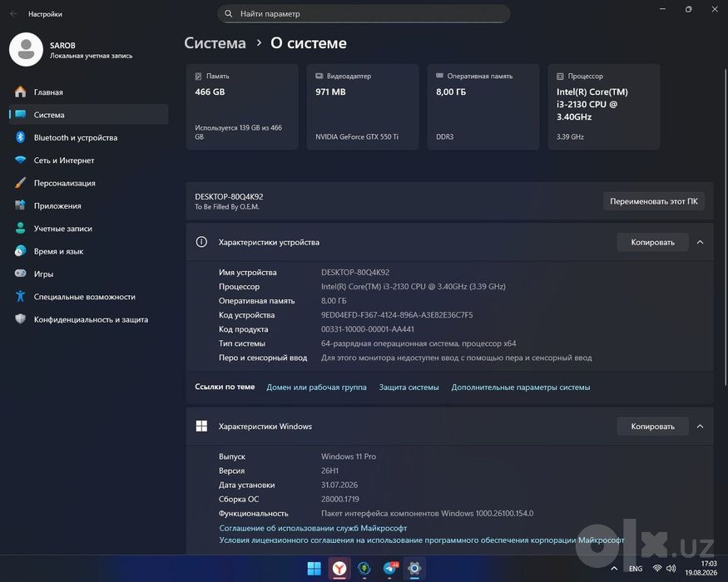Open the Игры settings page

tap(88, 274)
